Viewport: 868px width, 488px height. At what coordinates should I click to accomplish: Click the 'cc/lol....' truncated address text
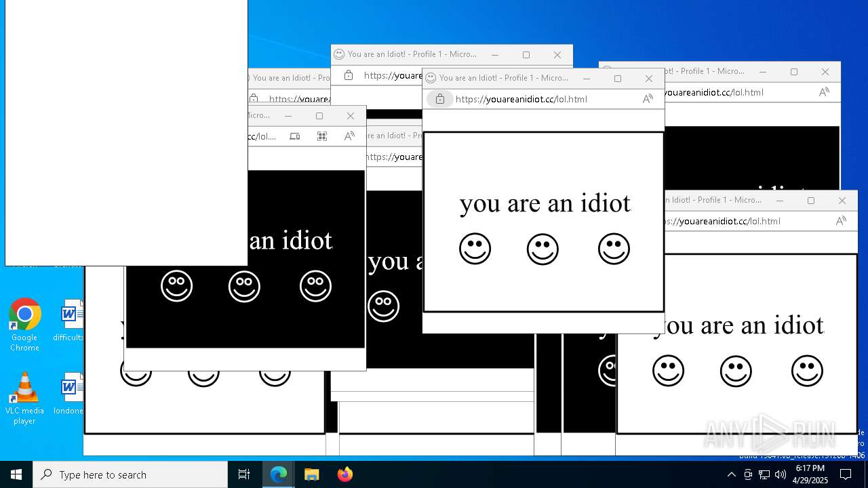(x=262, y=136)
